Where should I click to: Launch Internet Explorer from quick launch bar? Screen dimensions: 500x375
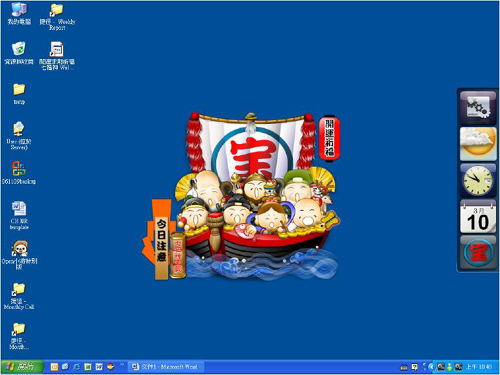pyautogui.click(x=76, y=367)
